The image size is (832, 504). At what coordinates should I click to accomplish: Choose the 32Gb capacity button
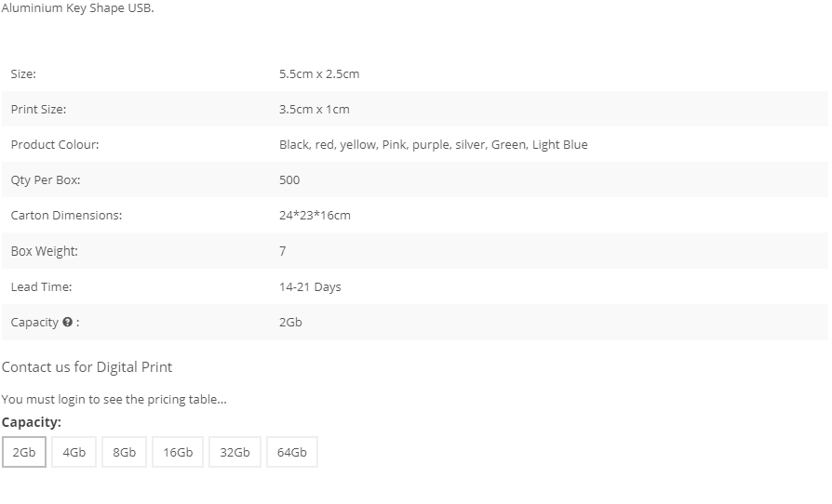(235, 452)
